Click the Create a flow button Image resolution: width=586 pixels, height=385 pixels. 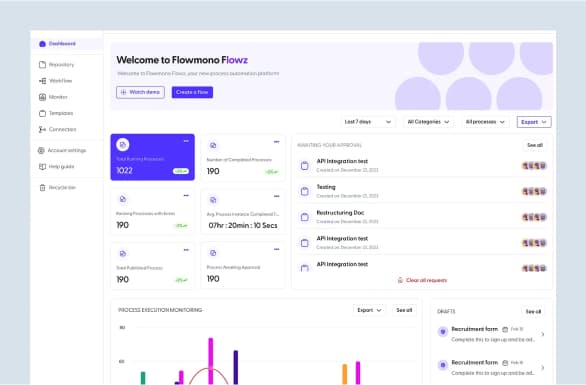pyautogui.click(x=192, y=92)
